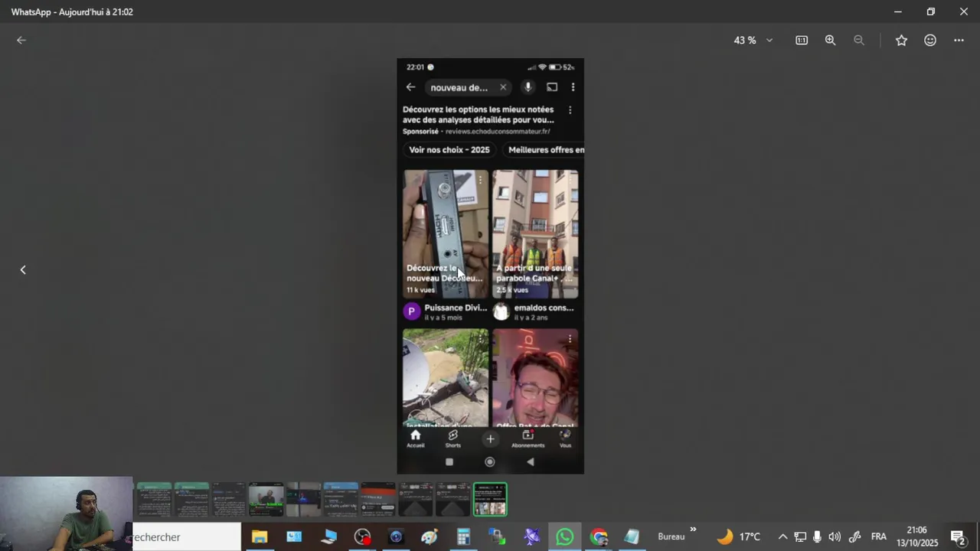Star this image as favorite

[901, 40]
